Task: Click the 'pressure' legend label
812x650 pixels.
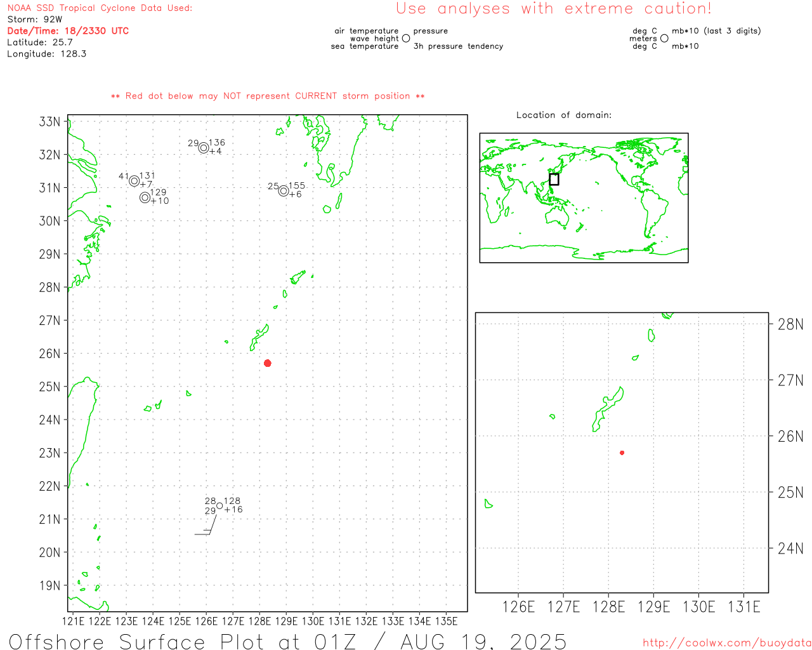Action: pos(431,31)
